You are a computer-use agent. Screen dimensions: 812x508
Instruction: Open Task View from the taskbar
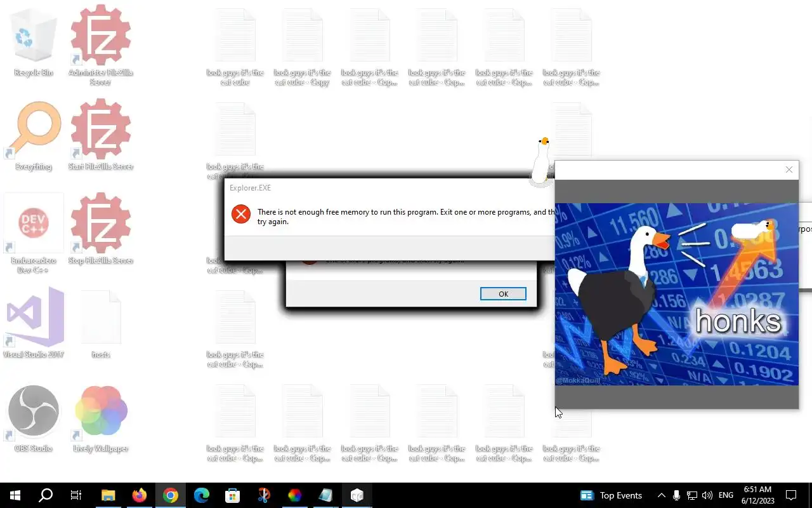(76, 495)
